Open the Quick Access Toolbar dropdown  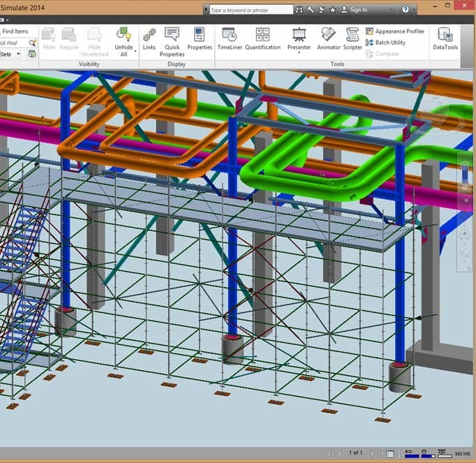tap(7, 20)
